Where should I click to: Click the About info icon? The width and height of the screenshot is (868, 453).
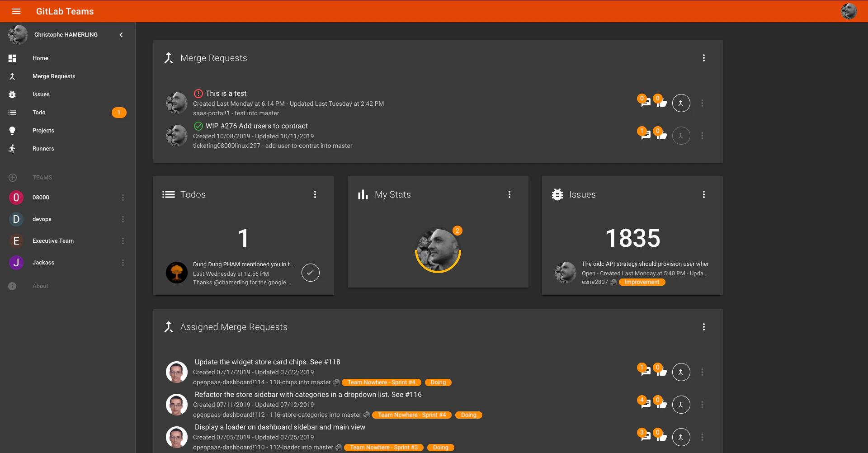[x=12, y=286]
